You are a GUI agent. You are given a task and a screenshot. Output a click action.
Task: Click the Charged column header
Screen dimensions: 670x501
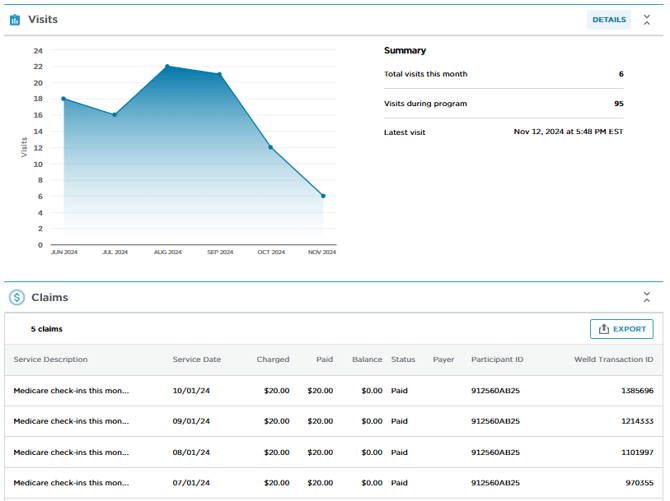[272, 360]
